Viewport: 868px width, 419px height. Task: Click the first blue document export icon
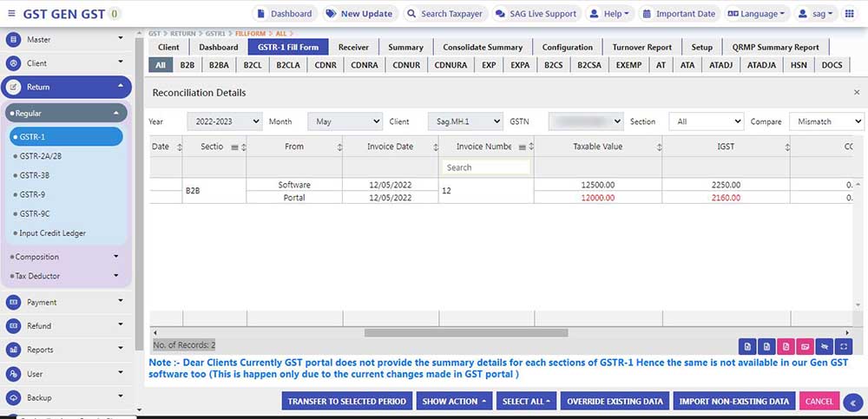point(747,346)
